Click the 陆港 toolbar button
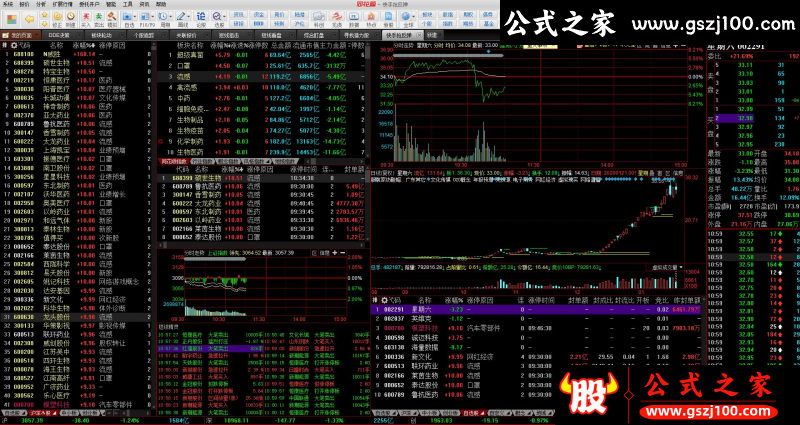 (x=299, y=14)
